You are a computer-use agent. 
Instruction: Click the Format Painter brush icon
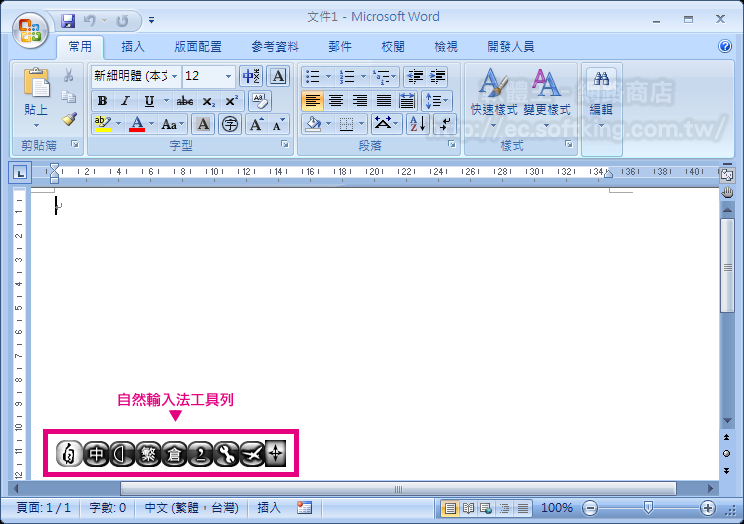pos(69,119)
